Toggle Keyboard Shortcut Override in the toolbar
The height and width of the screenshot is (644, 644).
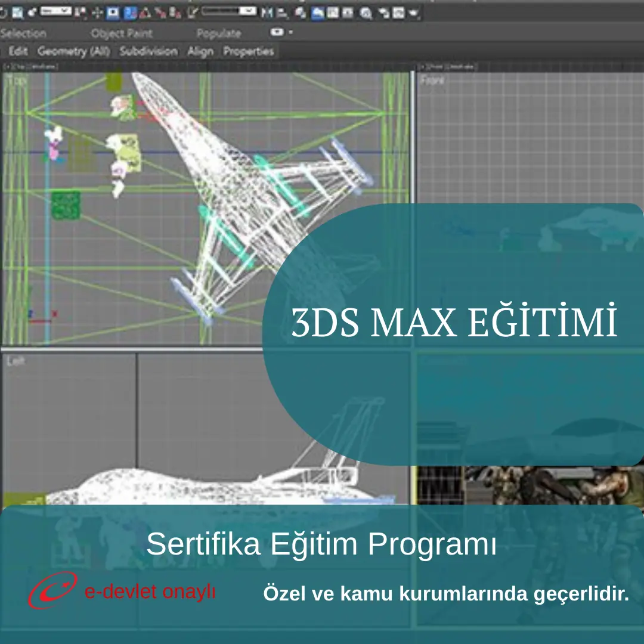click(113, 13)
